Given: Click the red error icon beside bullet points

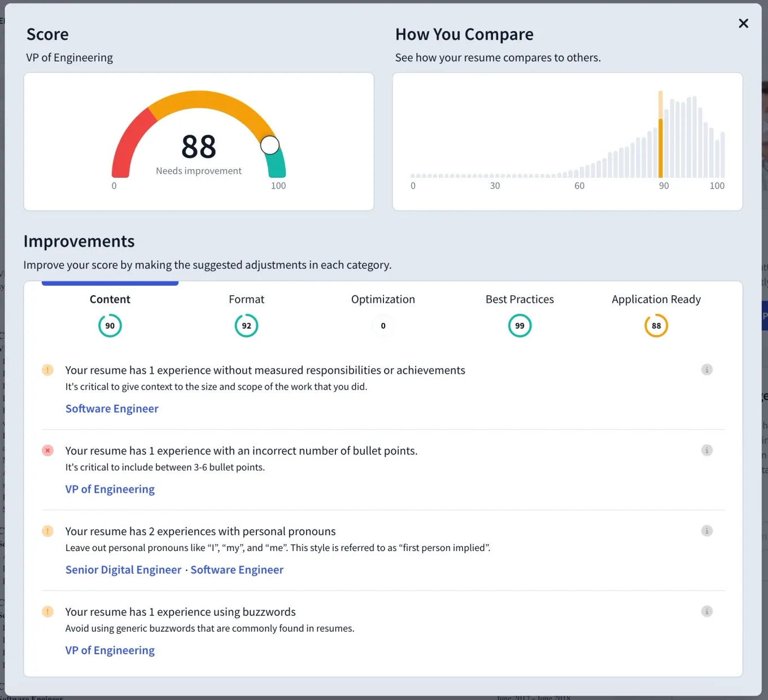Looking at the screenshot, I should pyautogui.click(x=48, y=450).
